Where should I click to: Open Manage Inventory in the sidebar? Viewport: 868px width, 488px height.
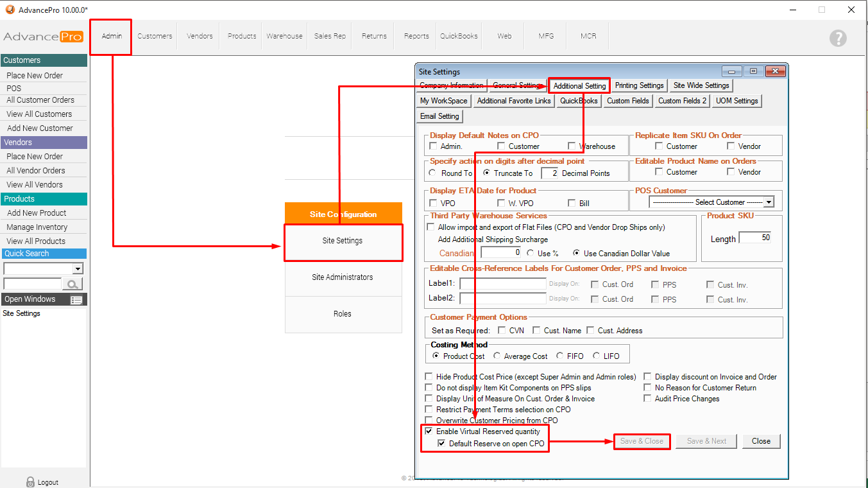37,227
